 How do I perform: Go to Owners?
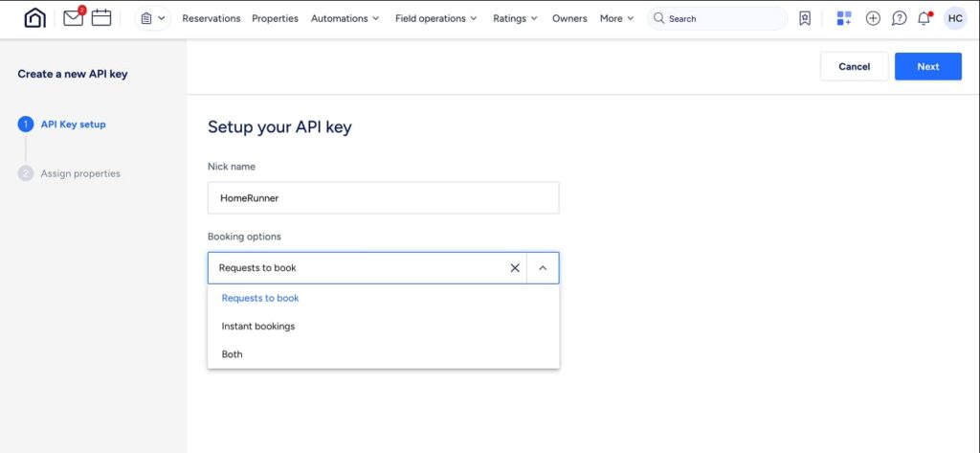569,19
